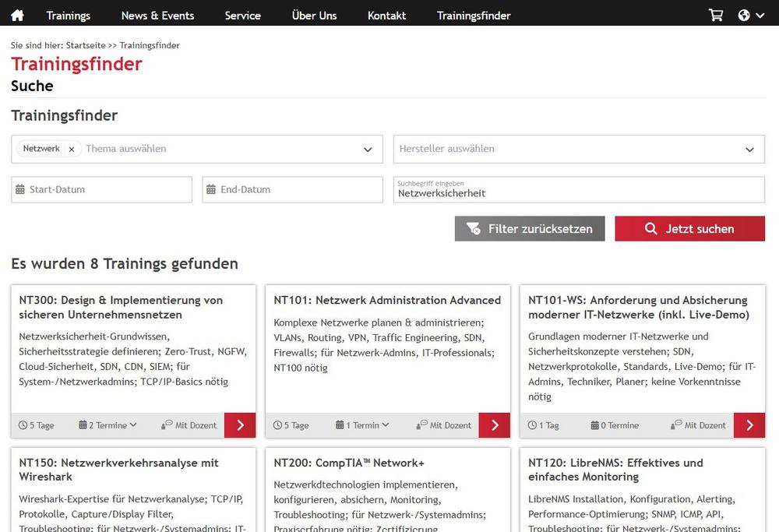Click the home icon in navigation bar
The image size is (779, 532).
pyautogui.click(x=17, y=15)
